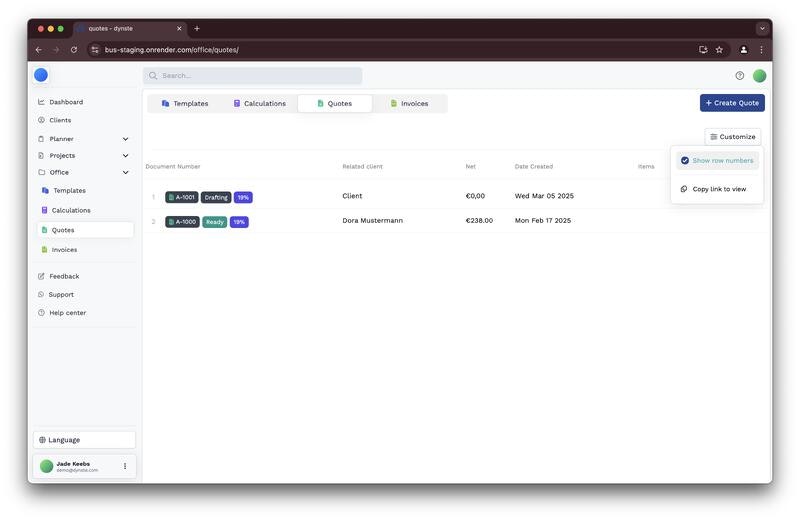Image resolution: width=800 pixels, height=520 pixels.
Task: Click the Drafting status badge
Action: point(216,197)
